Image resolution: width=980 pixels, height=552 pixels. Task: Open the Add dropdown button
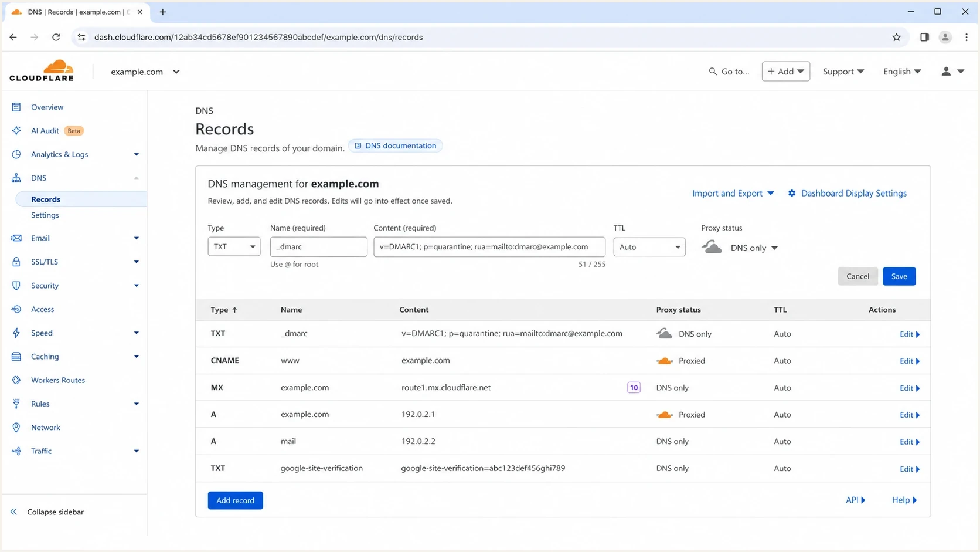pyautogui.click(x=786, y=71)
